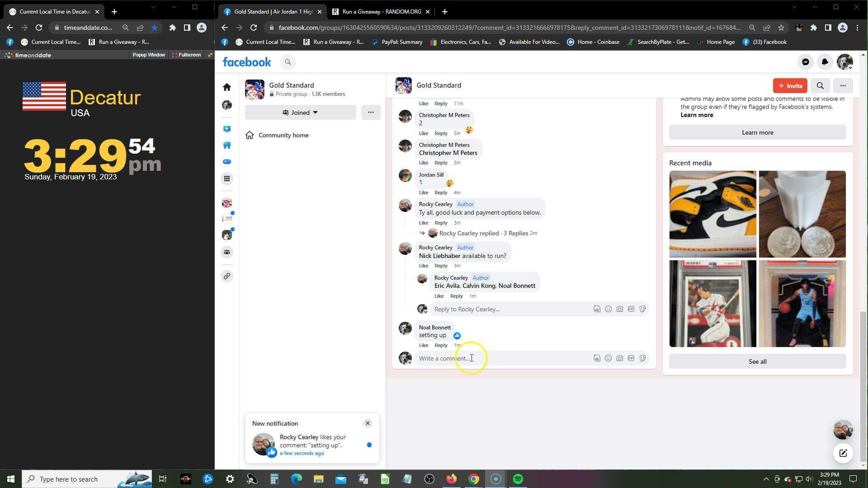
Task: Open the Watch video icon in sidebar
Action: [x=227, y=129]
